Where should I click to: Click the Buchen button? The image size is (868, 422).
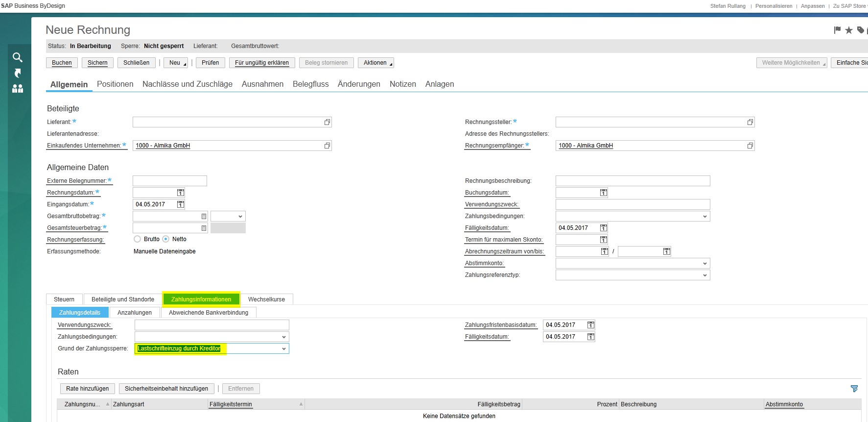coord(62,63)
